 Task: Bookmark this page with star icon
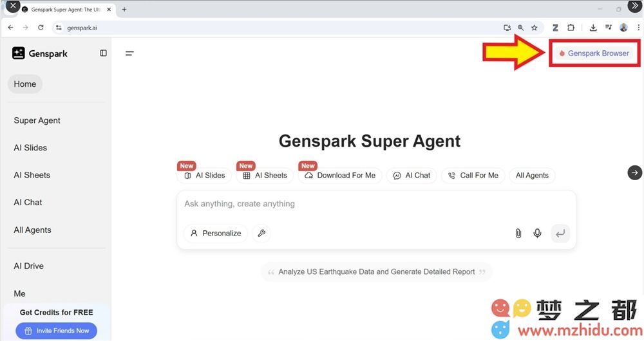tap(534, 28)
